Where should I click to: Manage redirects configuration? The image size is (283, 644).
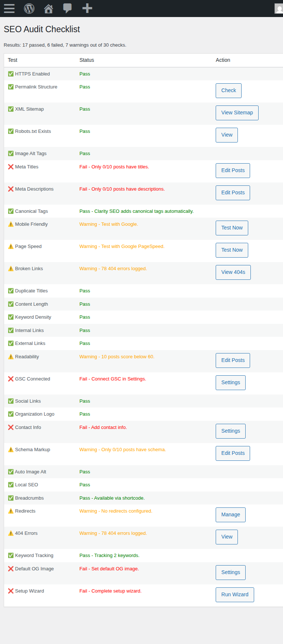[230, 514]
